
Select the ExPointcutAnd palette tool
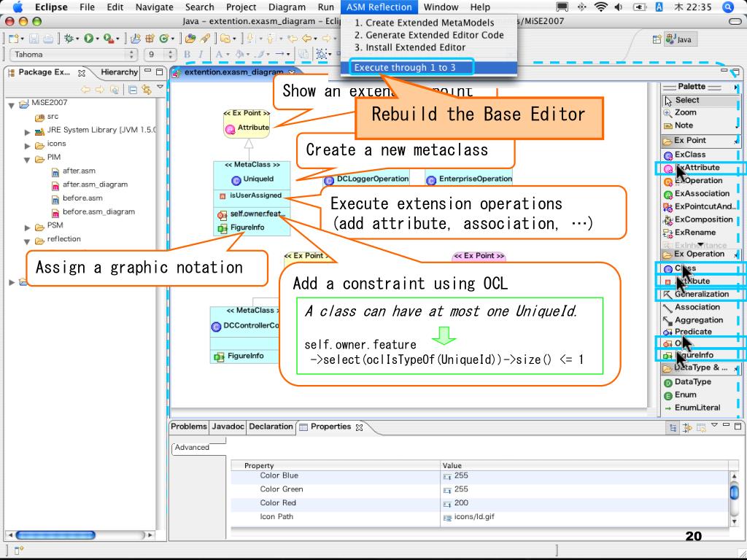tap(700, 206)
